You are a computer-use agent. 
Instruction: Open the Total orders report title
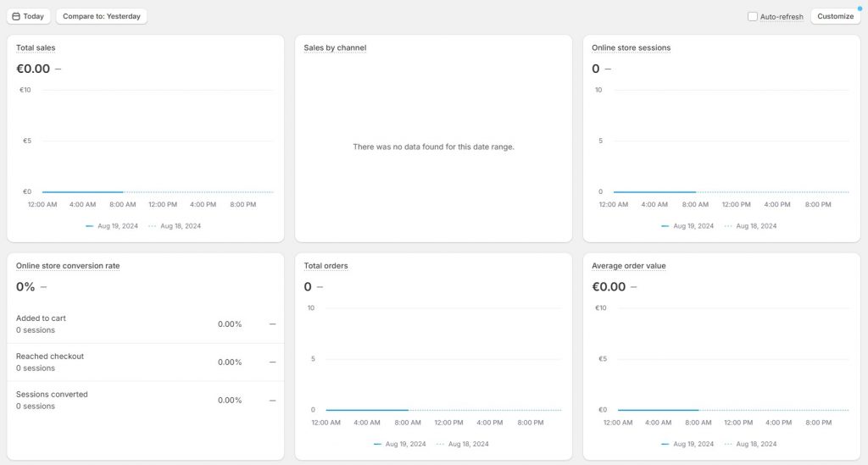pyautogui.click(x=325, y=265)
